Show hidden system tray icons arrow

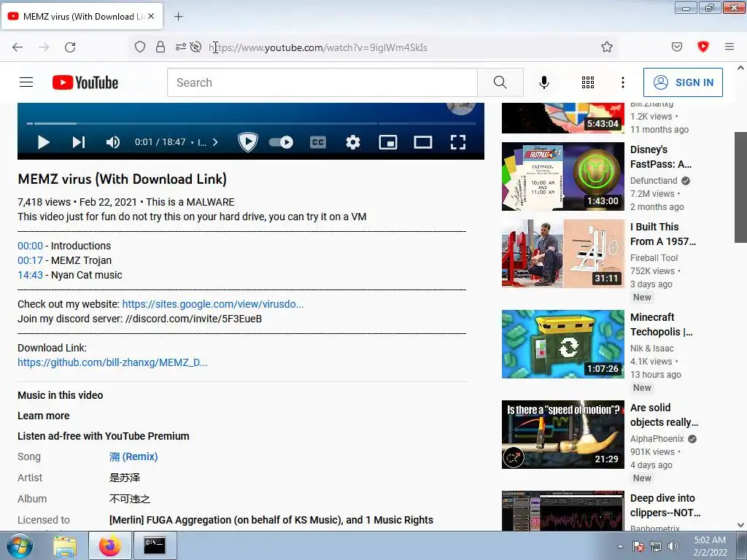(x=620, y=546)
